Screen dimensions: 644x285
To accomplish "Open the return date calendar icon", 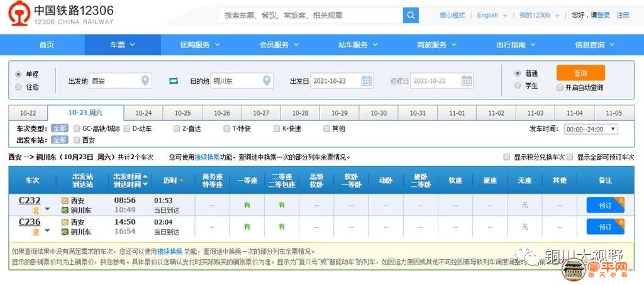I will [x=467, y=81].
